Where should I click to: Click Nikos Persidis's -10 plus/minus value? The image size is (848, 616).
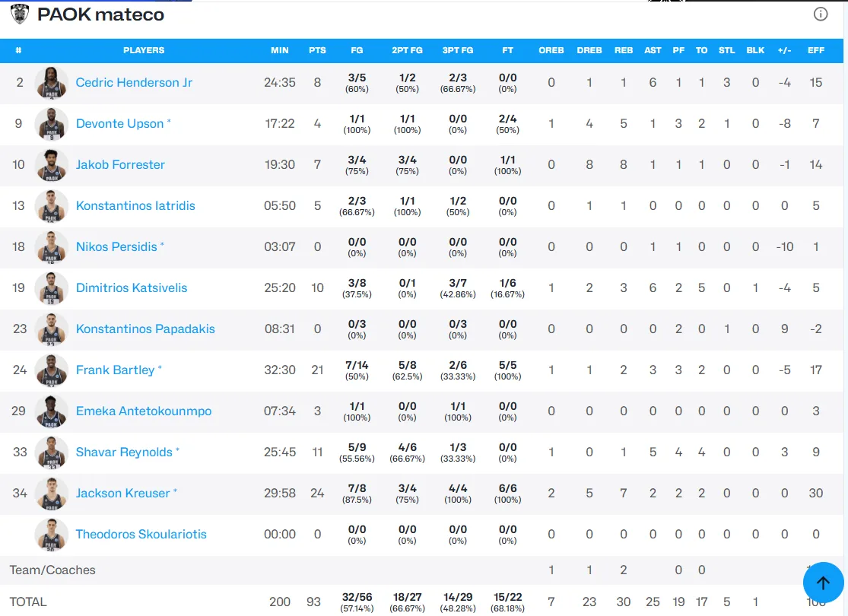[x=785, y=246]
